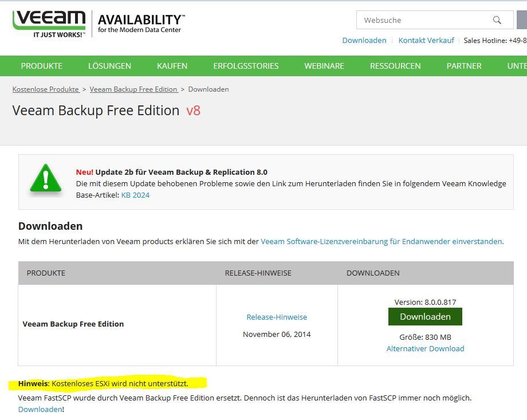The width and height of the screenshot is (527, 420).
Task: Open the WEBINARE menu
Action: (324, 66)
